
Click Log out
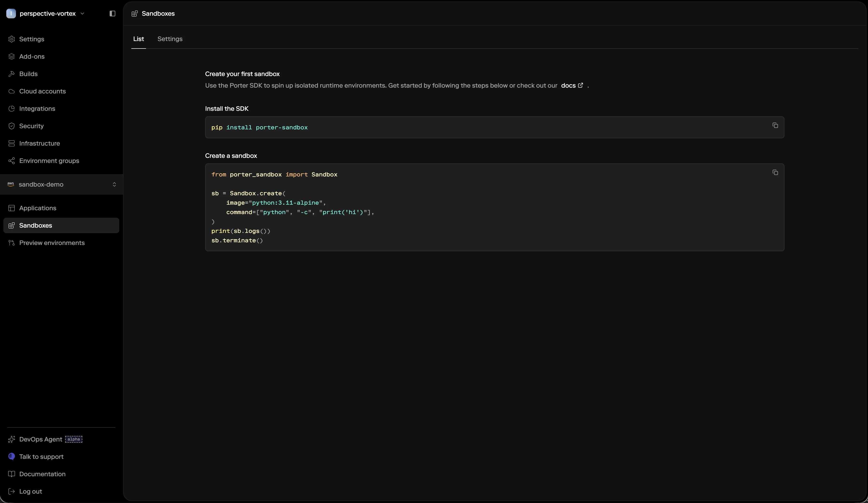61,491
